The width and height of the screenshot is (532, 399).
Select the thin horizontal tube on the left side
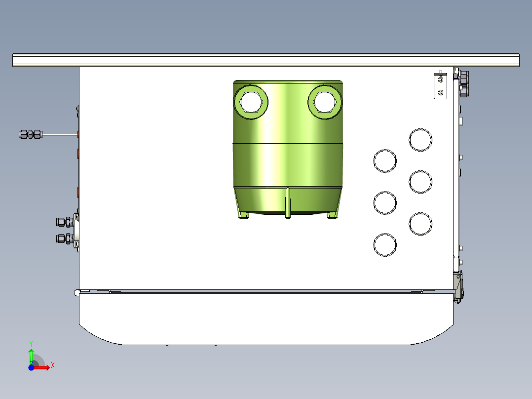60,135
